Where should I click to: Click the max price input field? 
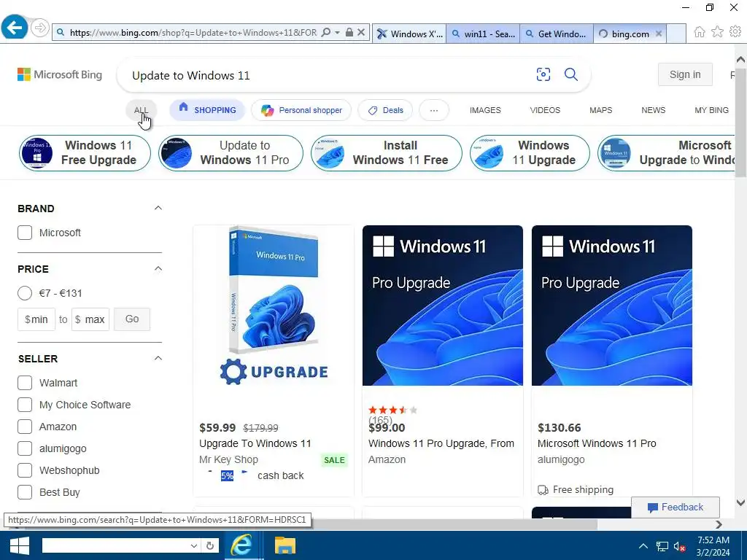pos(90,319)
